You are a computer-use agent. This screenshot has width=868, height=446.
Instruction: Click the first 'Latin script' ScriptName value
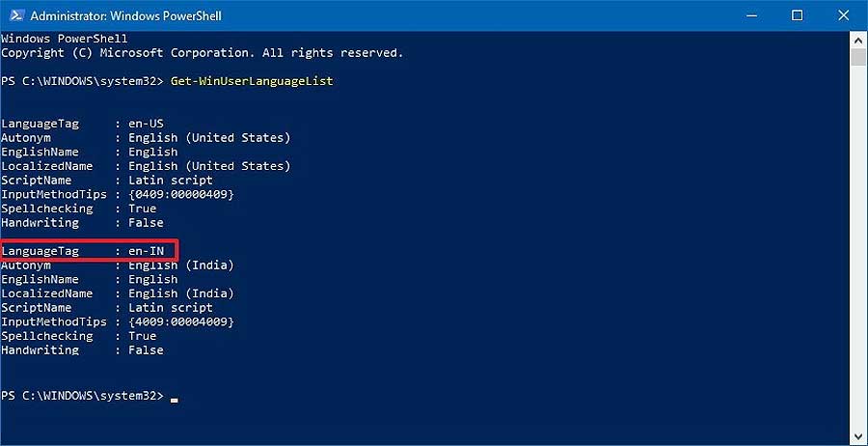click(171, 181)
